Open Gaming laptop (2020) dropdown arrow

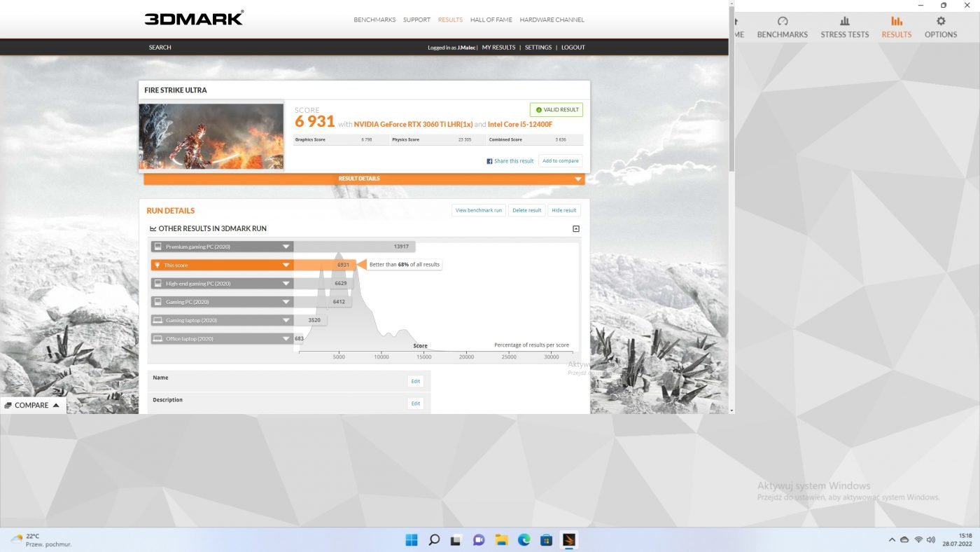286,320
